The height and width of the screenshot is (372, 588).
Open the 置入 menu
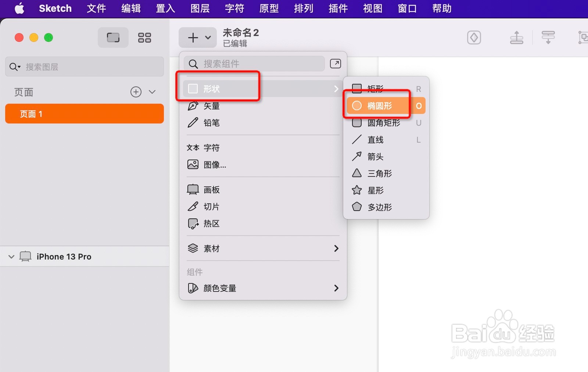tap(165, 8)
